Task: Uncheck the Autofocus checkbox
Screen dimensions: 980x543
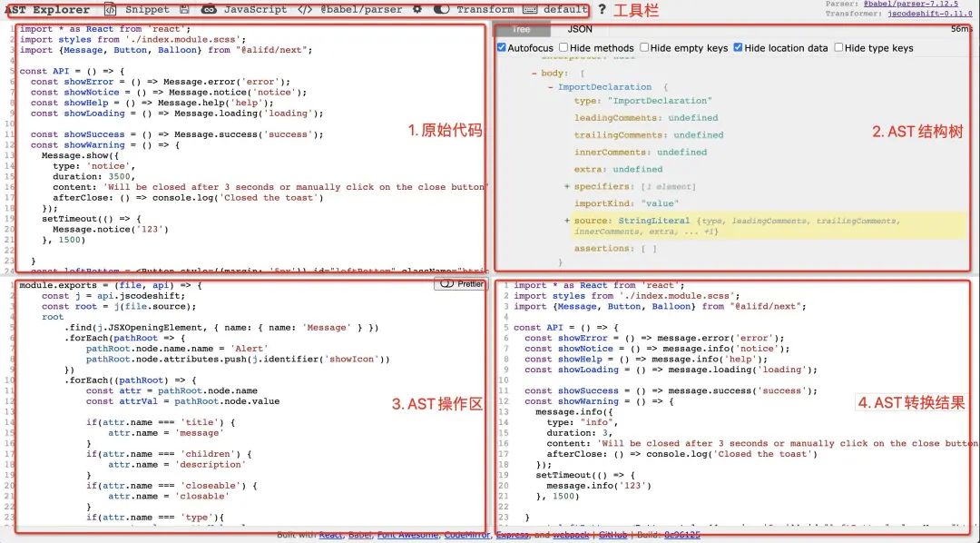Action: click(x=503, y=47)
